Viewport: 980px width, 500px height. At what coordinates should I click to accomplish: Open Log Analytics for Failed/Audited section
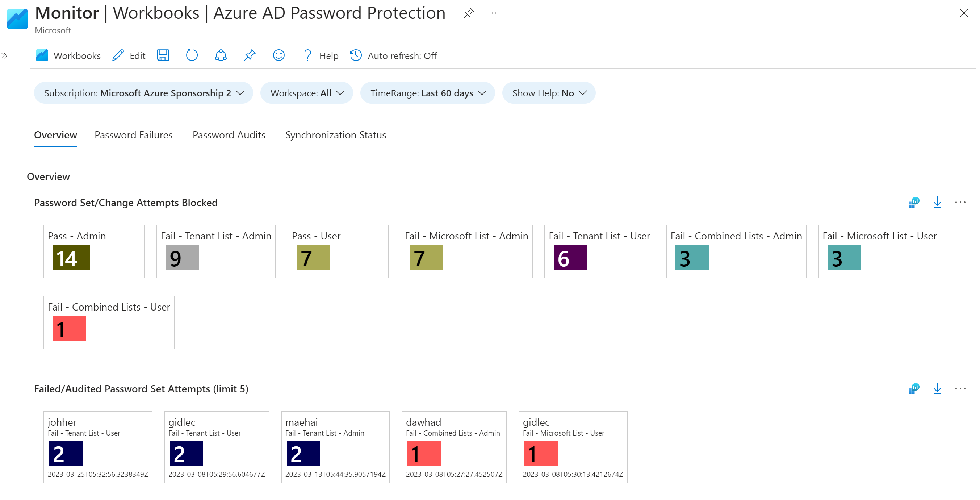click(913, 388)
